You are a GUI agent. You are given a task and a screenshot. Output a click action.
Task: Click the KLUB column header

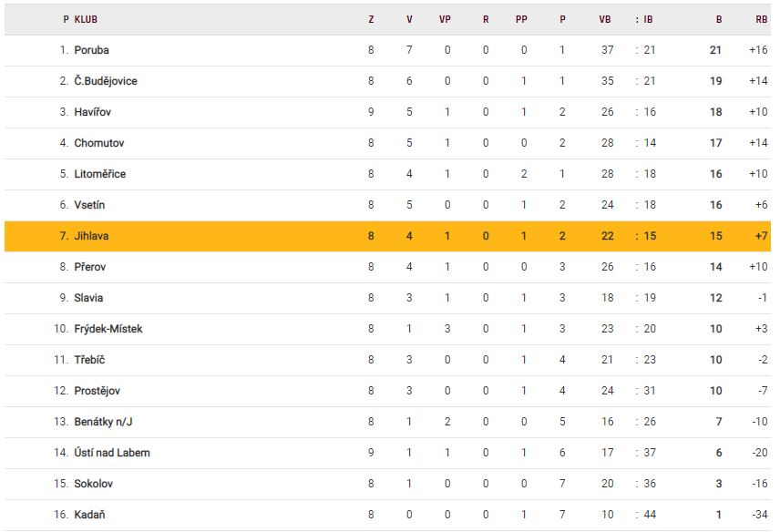(x=87, y=19)
